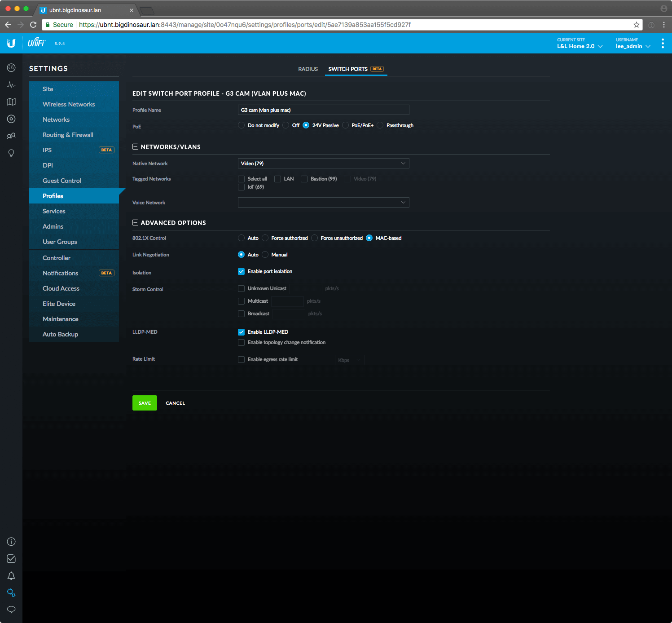Disable the Enable port isolation checkbox

point(242,271)
